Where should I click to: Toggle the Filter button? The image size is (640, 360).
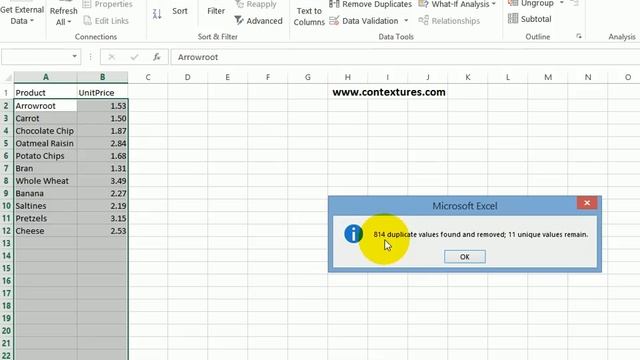point(216,11)
